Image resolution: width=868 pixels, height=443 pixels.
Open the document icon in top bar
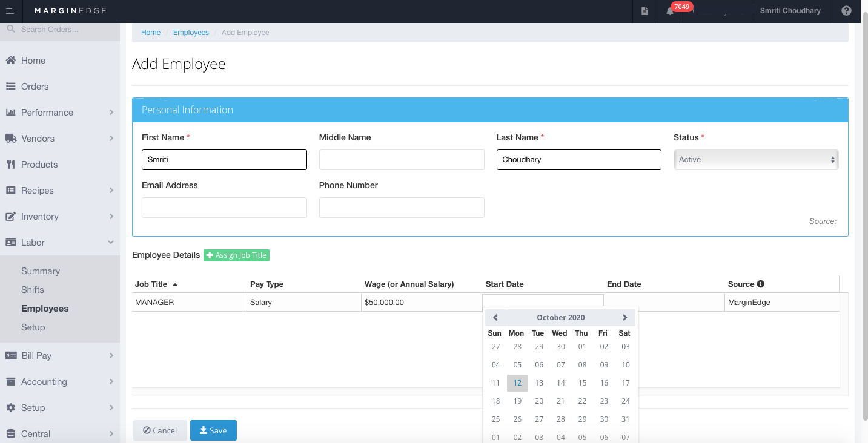pos(644,11)
